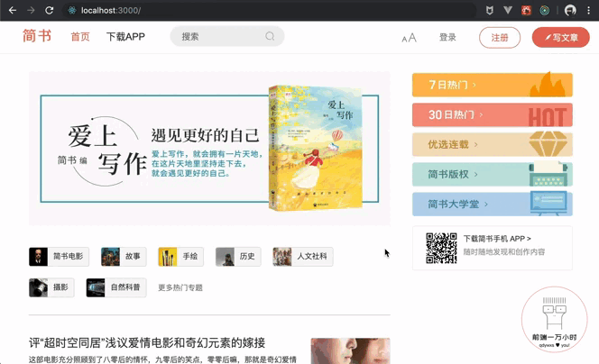Click the QR code image

[441, 248]
